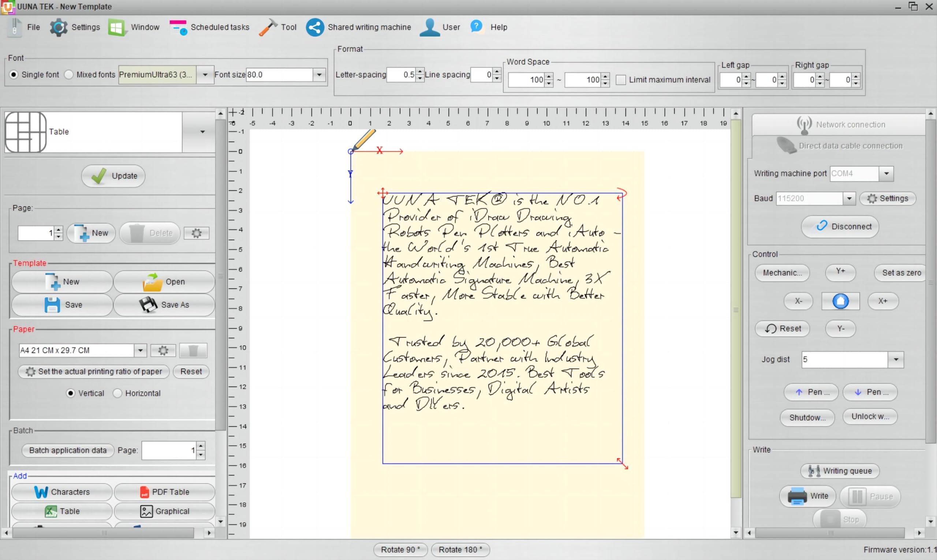Click the first Word Space value field

(526, 80)
